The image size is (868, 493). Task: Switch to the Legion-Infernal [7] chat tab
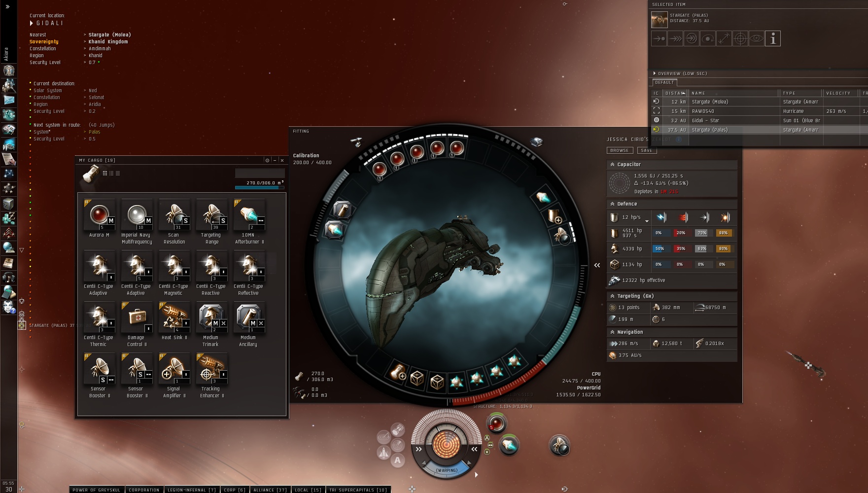click(x=192, y=490)
